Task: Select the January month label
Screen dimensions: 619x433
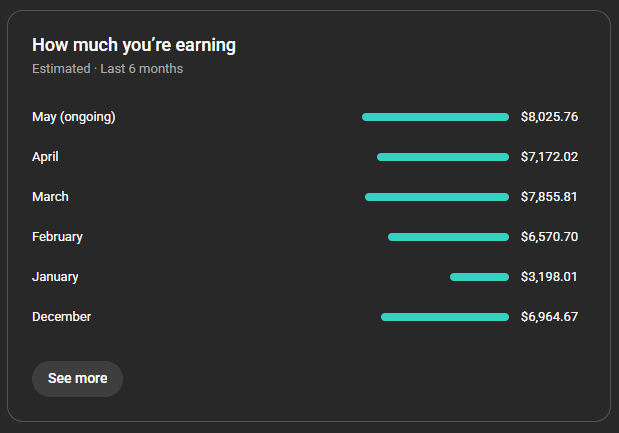Action: tap(55, 277)
